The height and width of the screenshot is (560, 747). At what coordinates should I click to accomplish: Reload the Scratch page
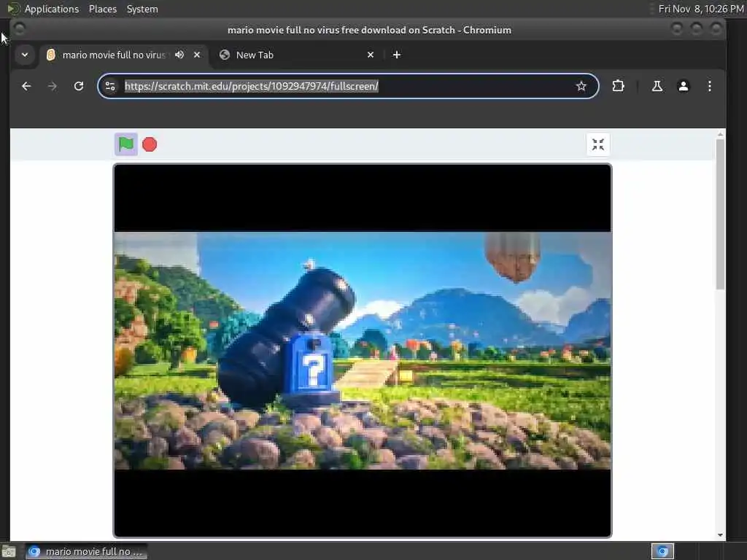pos(79,86)
